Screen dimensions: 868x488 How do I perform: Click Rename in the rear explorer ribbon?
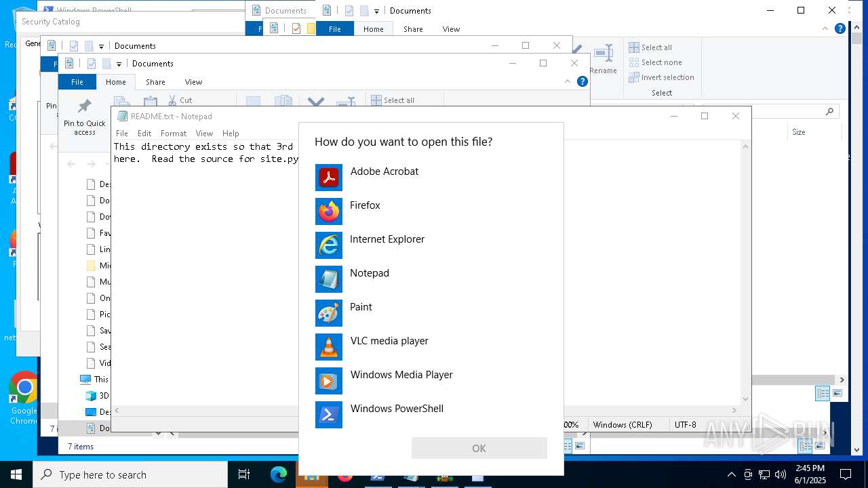603,60
